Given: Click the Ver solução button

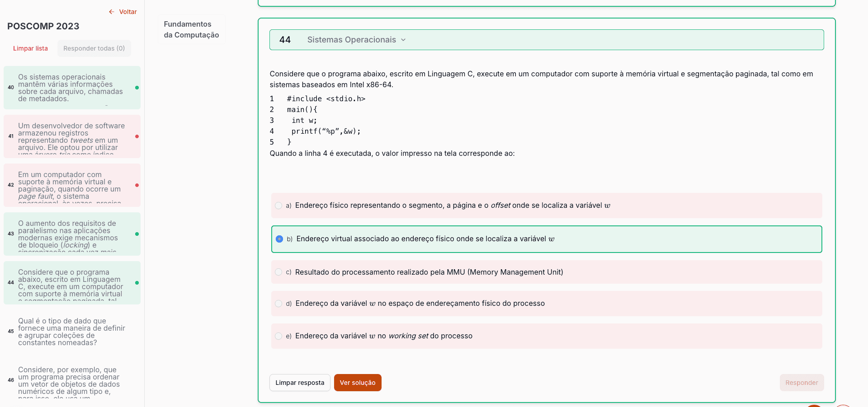Looking at the screenshot, I should [357, 383].
